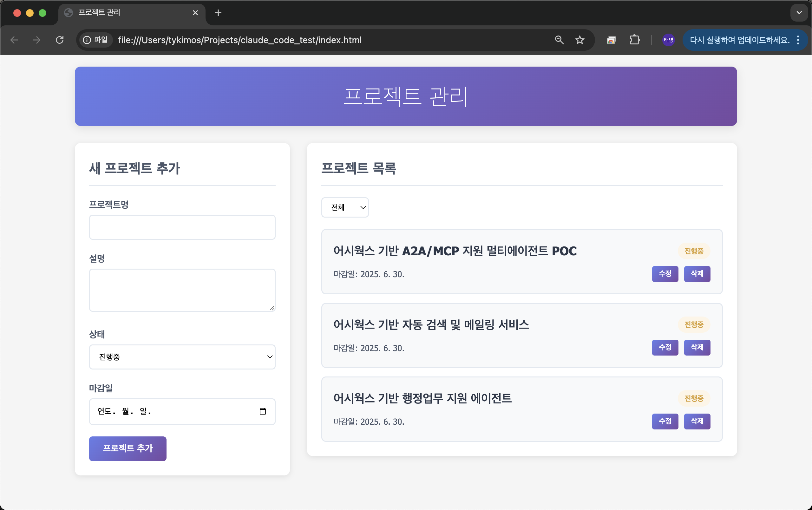The width and height of the screenshot is (812, 510).
Task: Open the Chrome three-dot menu
Action: click(x=798, y=40)
